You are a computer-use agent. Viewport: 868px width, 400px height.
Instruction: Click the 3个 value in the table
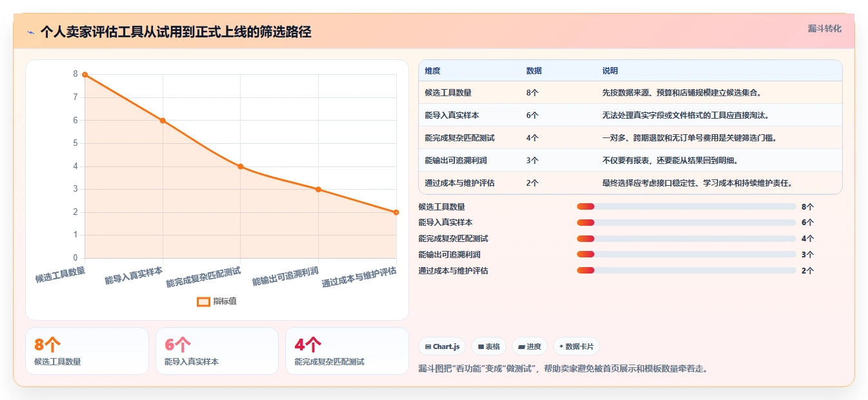[x=532, y=161]
